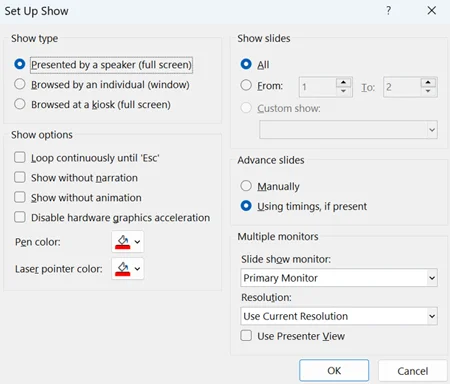Screen dimensions: 450x384
Task: Select the All slides radio button
Action: point(246,64)
